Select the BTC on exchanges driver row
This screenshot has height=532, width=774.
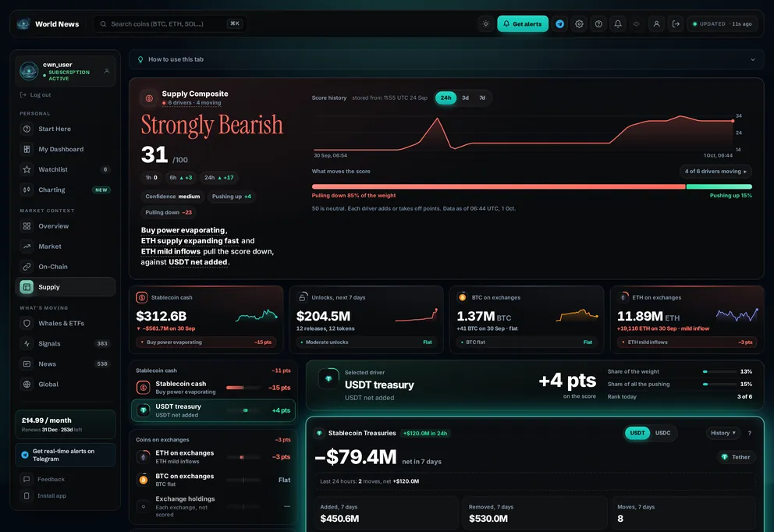tap(213, 480)
